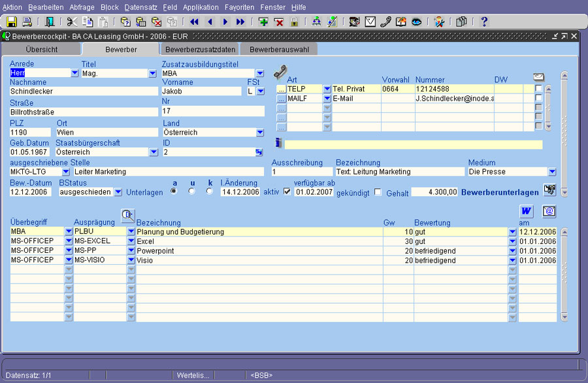
Task: Switch to the Übersicht tab
Action: 42,50
